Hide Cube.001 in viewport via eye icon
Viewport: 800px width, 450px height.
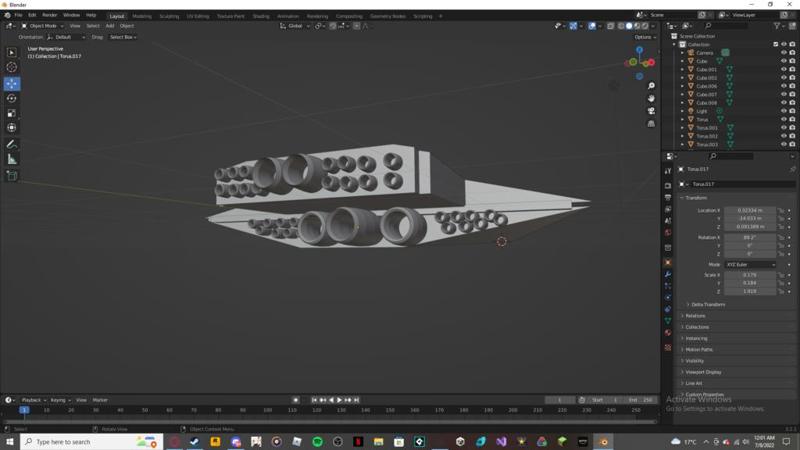point(784,69)
